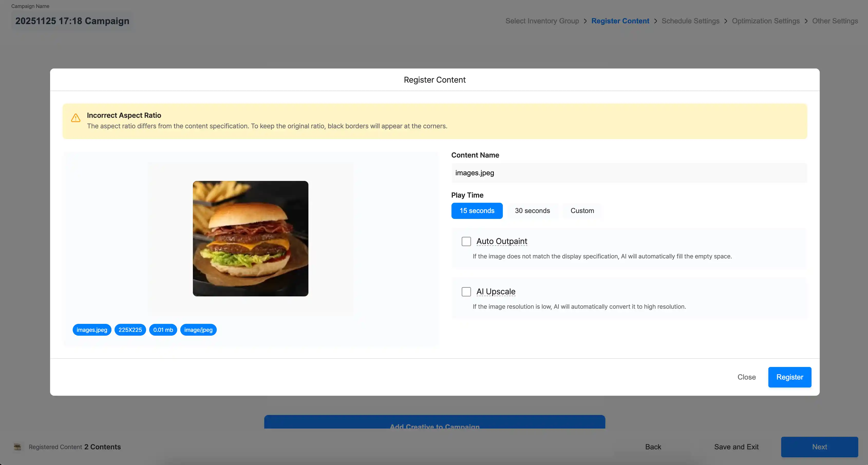Choose Custom play time option
Screen dimensions: 868x465
point(582,211)
